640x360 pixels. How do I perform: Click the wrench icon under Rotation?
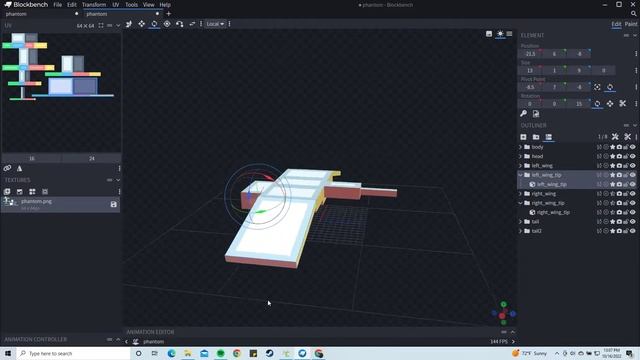pyautogui.click(x=523, y=114)
